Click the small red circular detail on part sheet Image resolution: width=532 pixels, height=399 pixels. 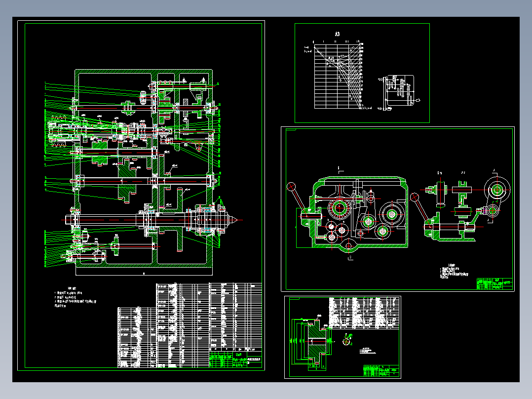coord(346,341)
